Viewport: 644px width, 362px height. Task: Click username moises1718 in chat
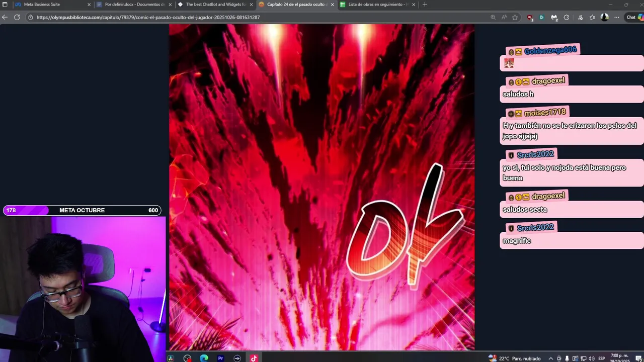click(x=545, y=113)
